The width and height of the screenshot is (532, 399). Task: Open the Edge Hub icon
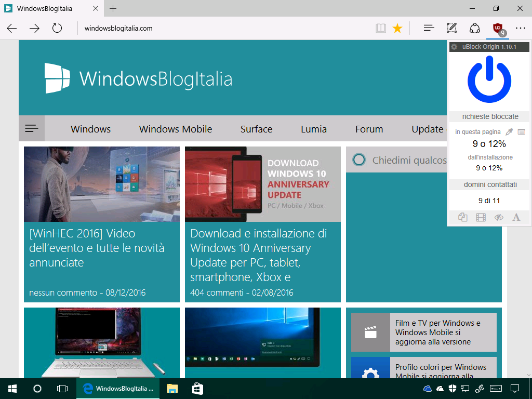429,28
